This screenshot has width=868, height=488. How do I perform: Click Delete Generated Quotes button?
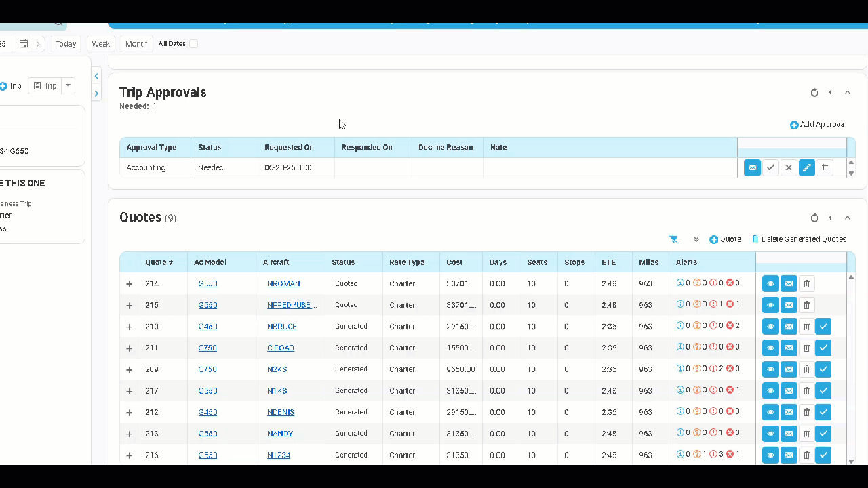(800, 239)
